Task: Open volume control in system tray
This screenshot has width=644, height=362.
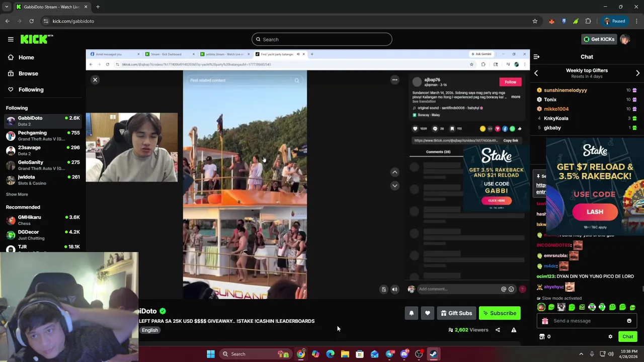Action: [x=611, y=354]
